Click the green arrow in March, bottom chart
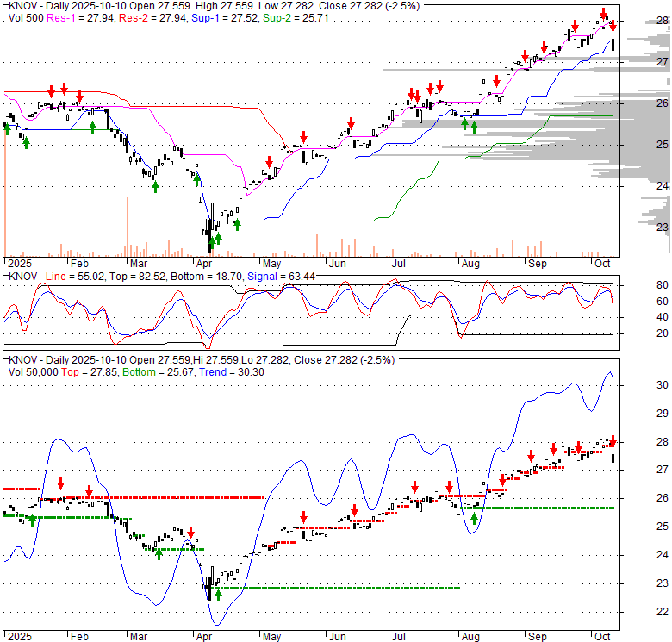This screenshot has width=672, height=642. 159,552
